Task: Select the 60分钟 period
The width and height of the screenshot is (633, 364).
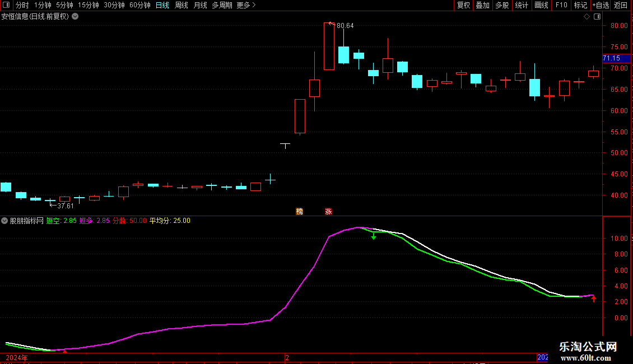Action: [x=139, y=5]
